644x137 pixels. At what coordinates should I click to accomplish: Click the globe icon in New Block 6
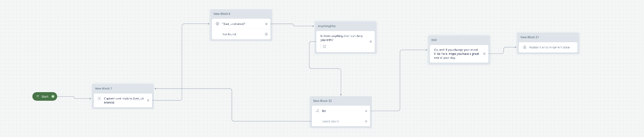(x=217, y=24)
